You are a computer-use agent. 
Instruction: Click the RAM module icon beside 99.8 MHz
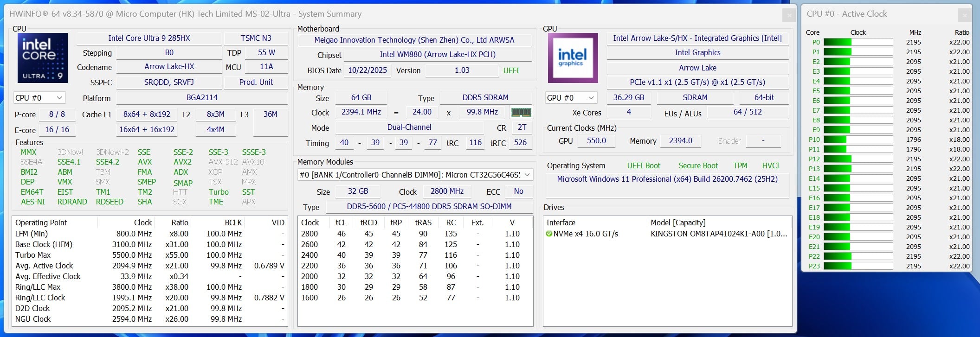point(521,112)
